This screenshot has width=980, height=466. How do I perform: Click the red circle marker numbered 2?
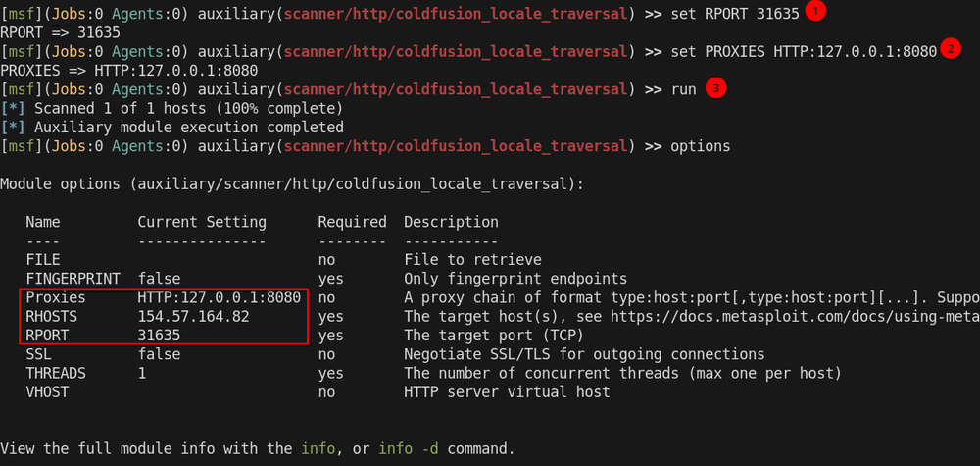(951, 49)
